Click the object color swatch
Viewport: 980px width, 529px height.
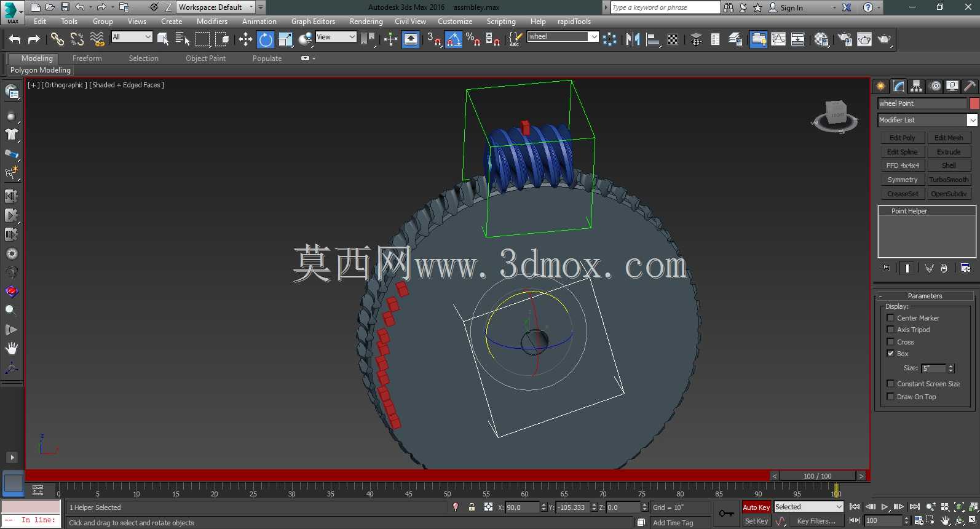pyautogui.click(x=974, y=103)
